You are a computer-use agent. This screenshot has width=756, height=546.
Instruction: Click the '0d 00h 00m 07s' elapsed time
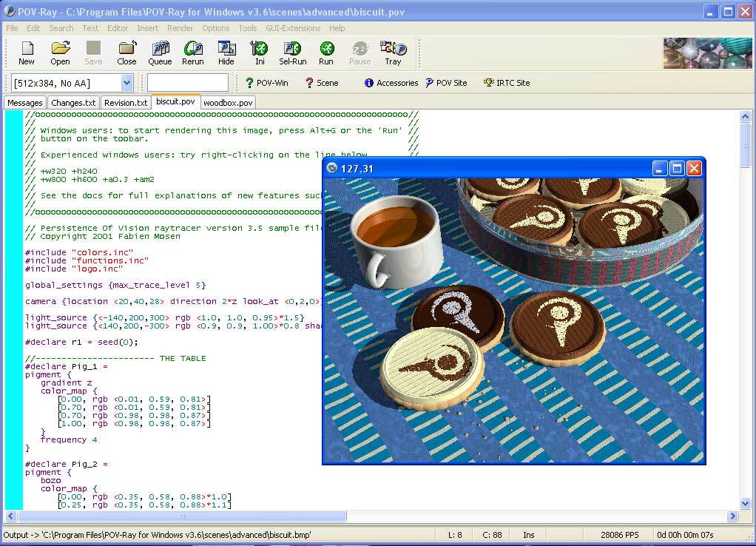click(x=685, y=534)
